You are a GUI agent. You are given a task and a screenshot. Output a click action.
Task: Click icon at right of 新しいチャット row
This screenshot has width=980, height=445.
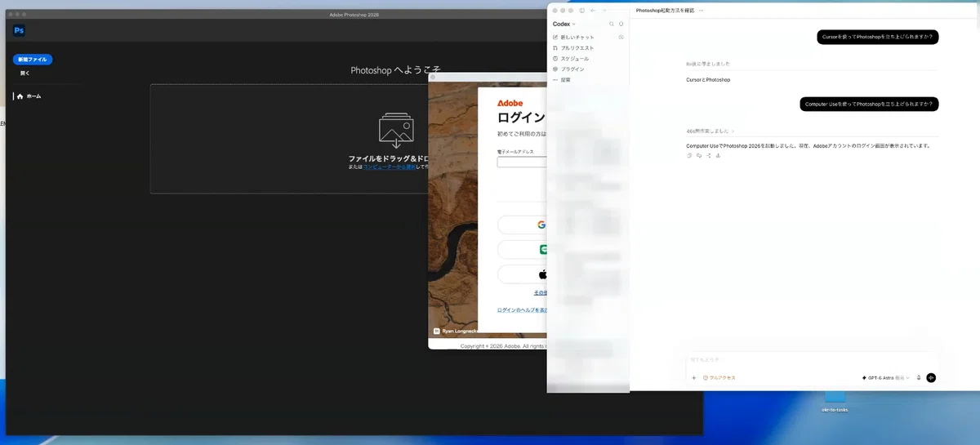[x=621, y=38]
